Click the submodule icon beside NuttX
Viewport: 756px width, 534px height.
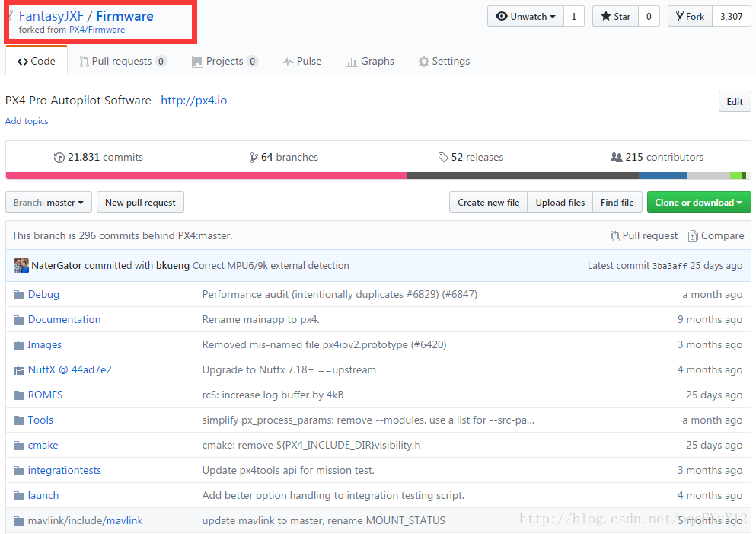(19, 370)
